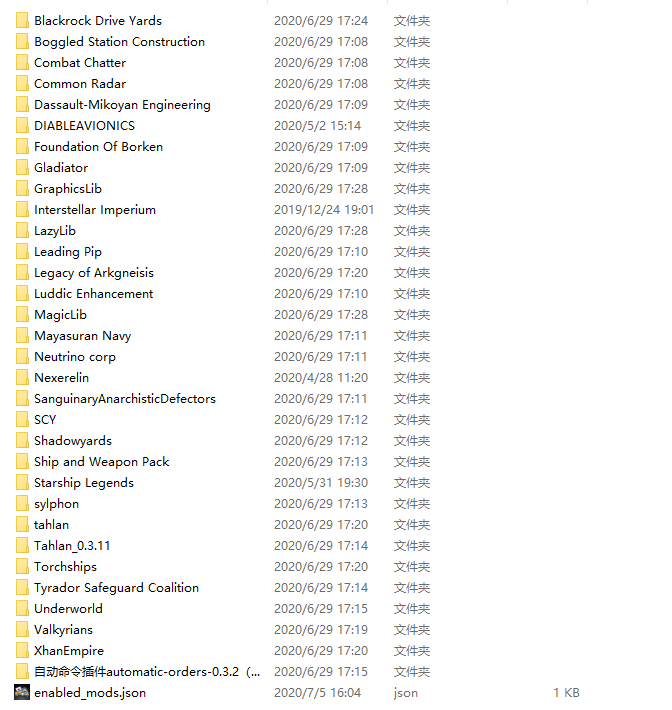Click the Tyrador Safeguard Coalition folder name
672x710 pixels.
[x=116, y=587]
